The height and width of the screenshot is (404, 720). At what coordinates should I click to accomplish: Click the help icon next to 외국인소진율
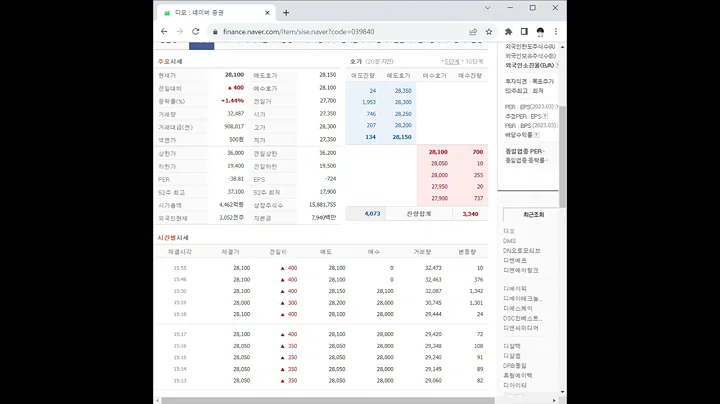point(557,65)
